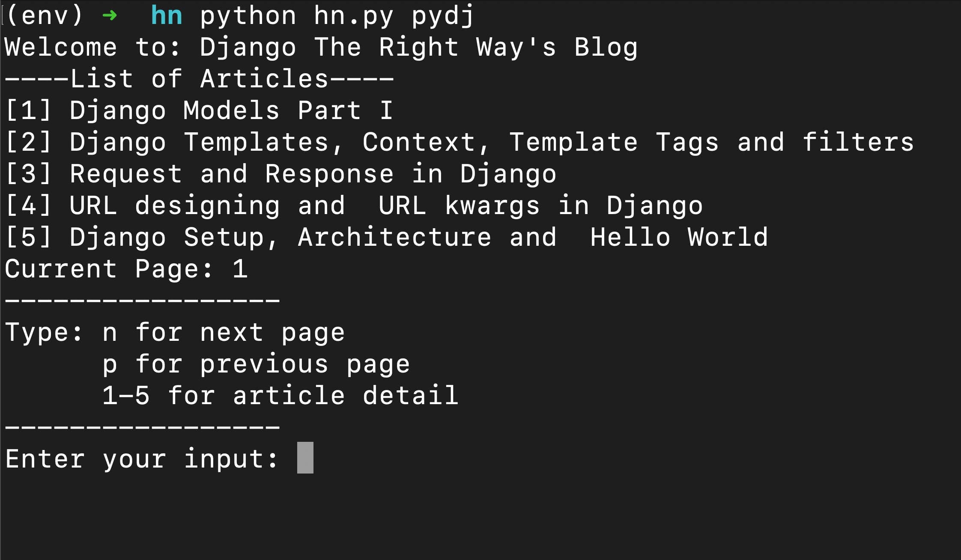Click the terminal cursor block
This screenshot has width=961, height=560.
click(x=305, y=458)
